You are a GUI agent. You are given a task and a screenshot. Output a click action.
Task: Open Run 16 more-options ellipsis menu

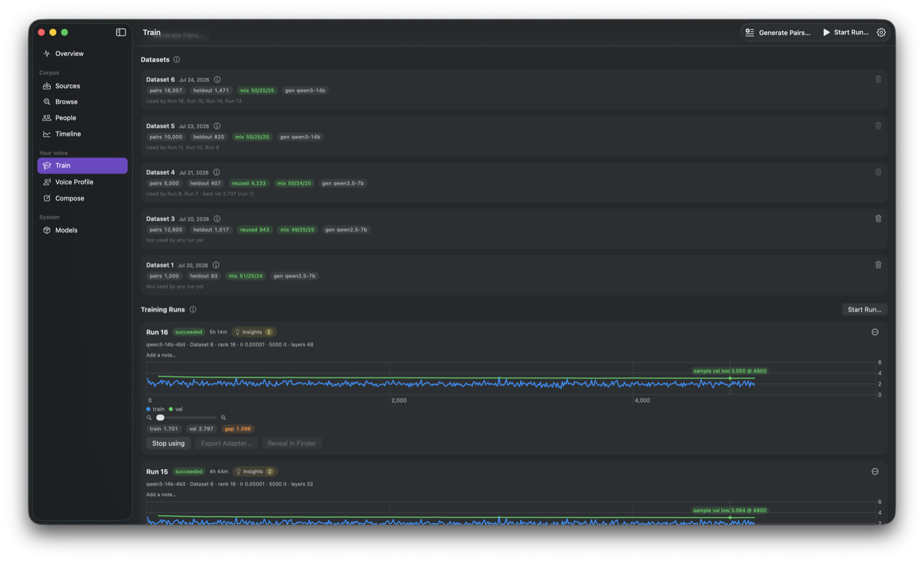point(875,332)
